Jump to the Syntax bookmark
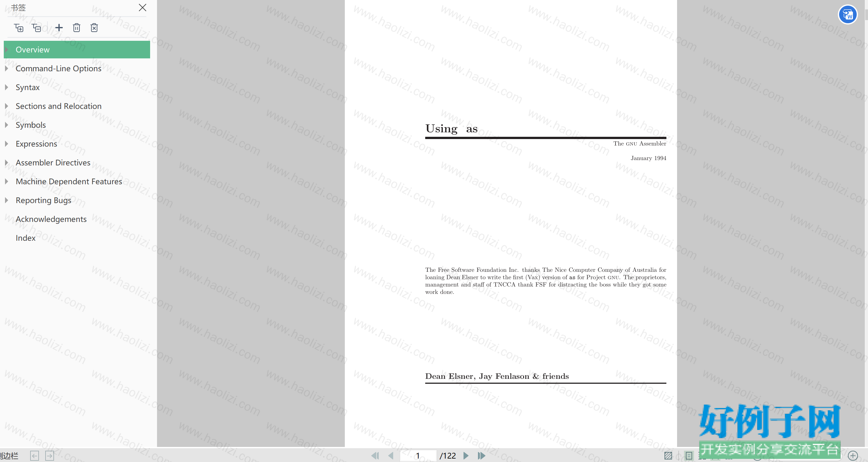 28,87
